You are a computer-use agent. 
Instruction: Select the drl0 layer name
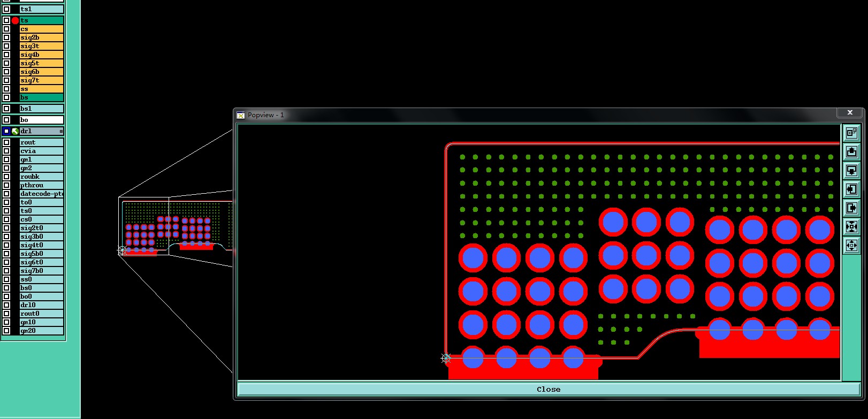tap(42, 305)
